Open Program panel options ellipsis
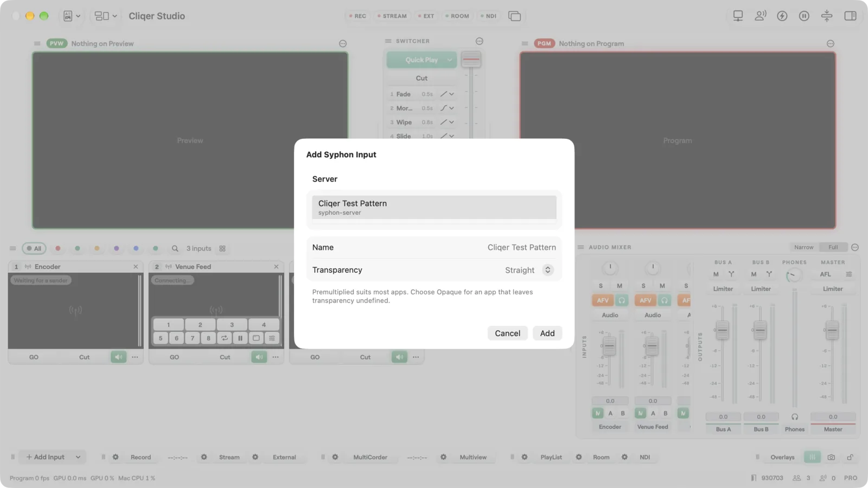 click(x=831, y=44)
